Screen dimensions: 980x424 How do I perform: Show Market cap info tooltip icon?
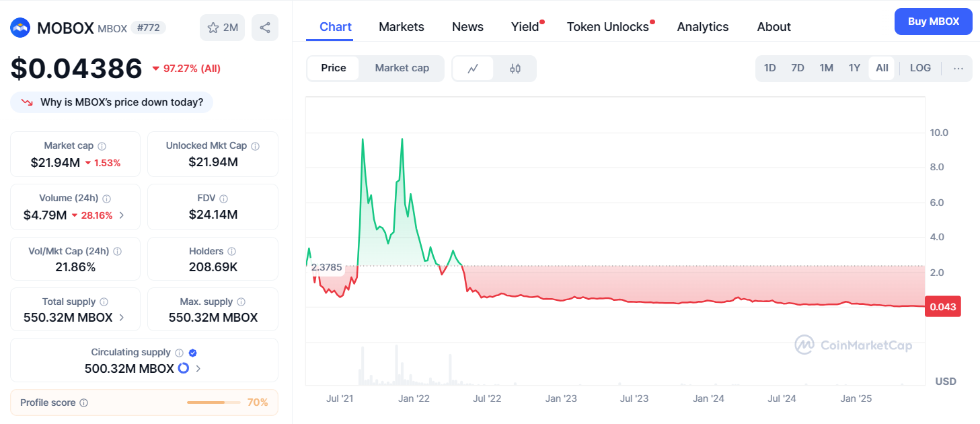(102, 146)
